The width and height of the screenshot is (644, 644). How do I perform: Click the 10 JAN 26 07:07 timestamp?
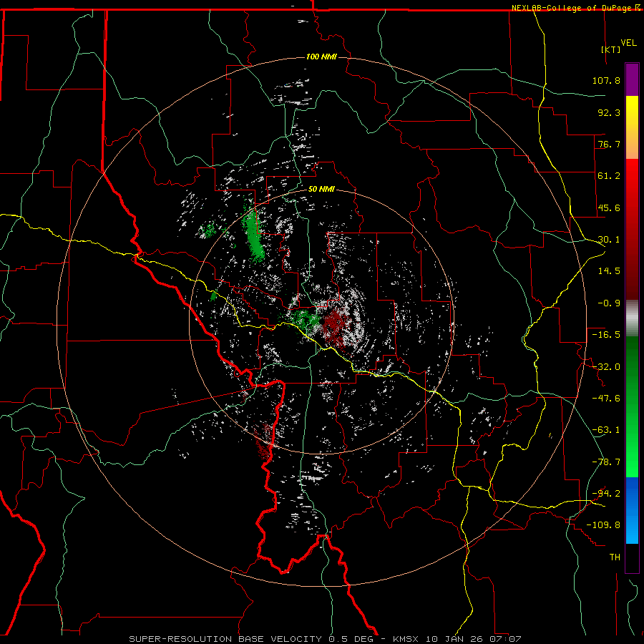474,639
